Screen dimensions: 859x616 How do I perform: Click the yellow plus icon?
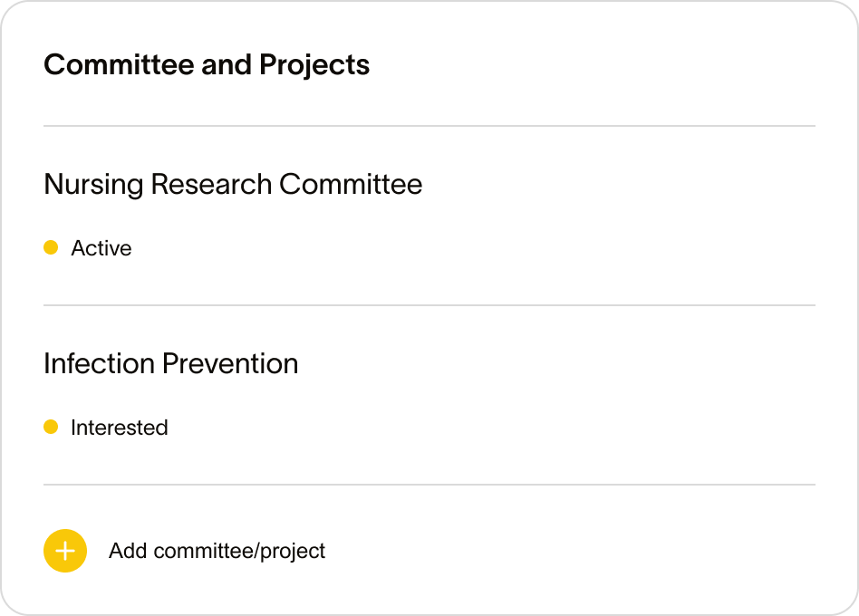click(65, 551)
